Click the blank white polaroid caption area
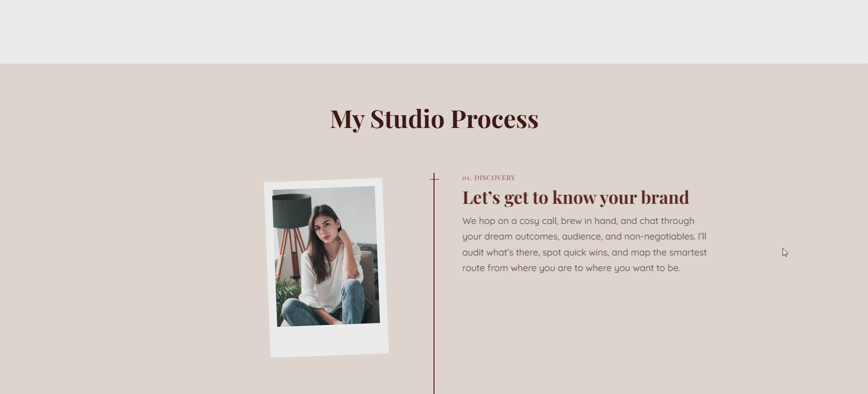The width and height of the screenshot is (868, 394). (x=330, y=340)
